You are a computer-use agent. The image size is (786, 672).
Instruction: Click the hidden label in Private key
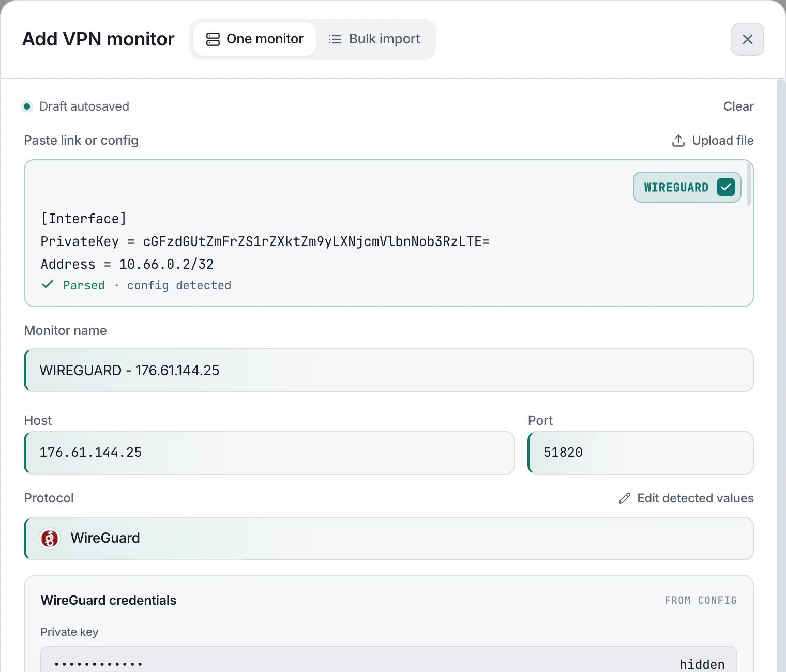point(702,664)
